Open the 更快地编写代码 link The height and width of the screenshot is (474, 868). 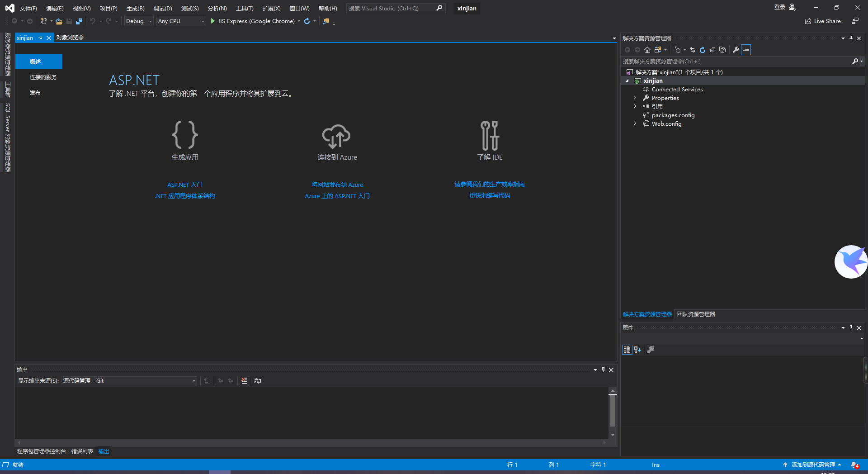pos(490,195)
